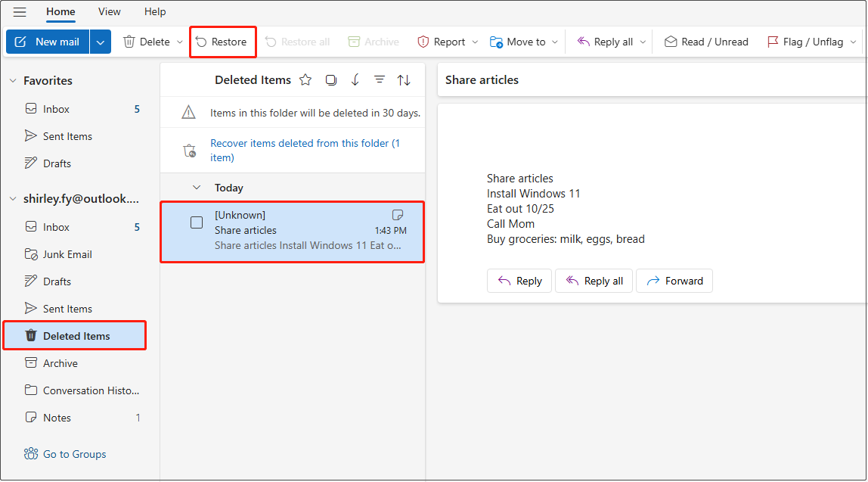868x482 pixels.
Task: Open filter options in the message list
Action: [380, 79]
